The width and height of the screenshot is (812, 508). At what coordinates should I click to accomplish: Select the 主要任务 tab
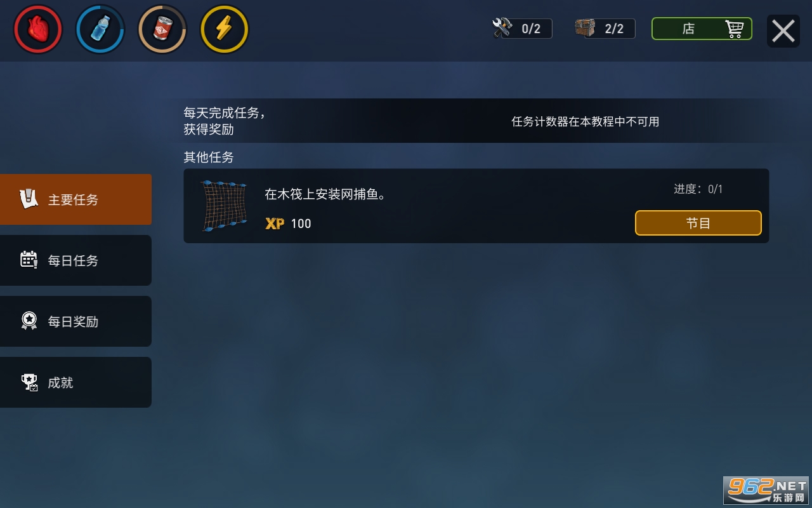click(75, 199)
